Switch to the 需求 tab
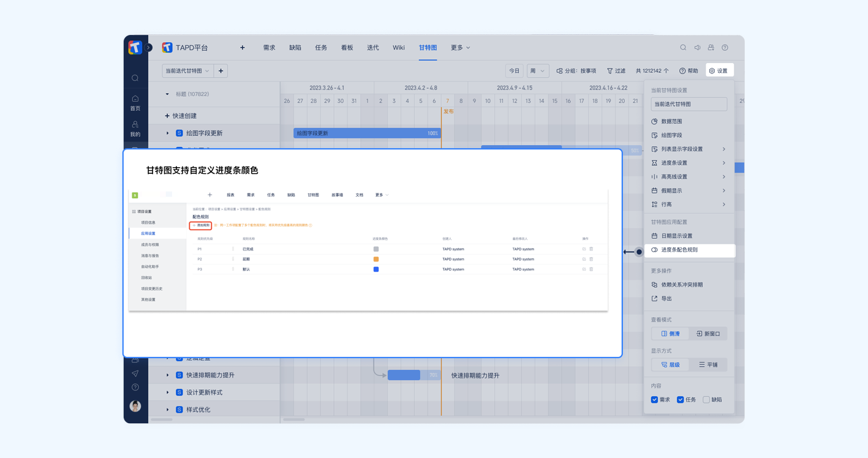 (269, 48)
